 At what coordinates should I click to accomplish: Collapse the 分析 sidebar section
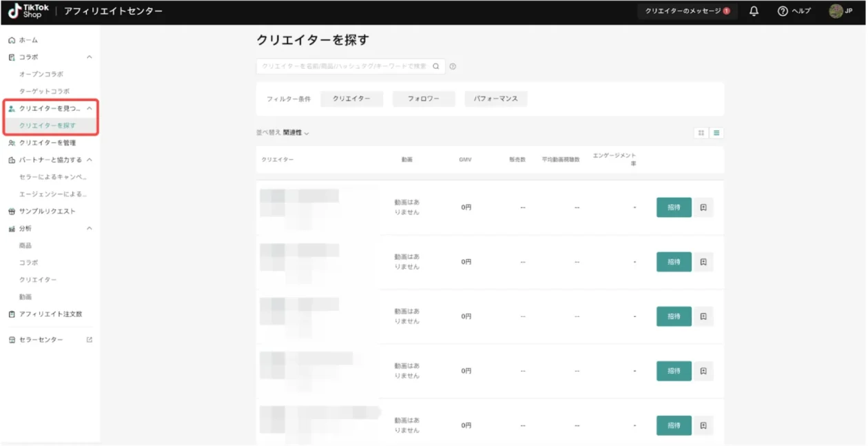[89, 229]
